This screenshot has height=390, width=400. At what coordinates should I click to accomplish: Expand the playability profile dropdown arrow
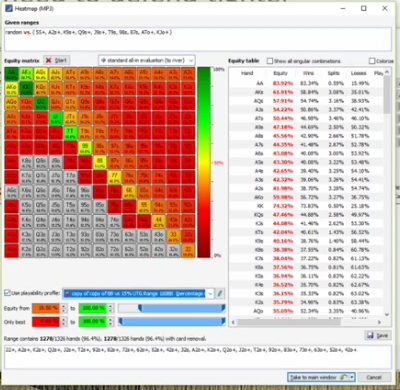coord(210,294)
